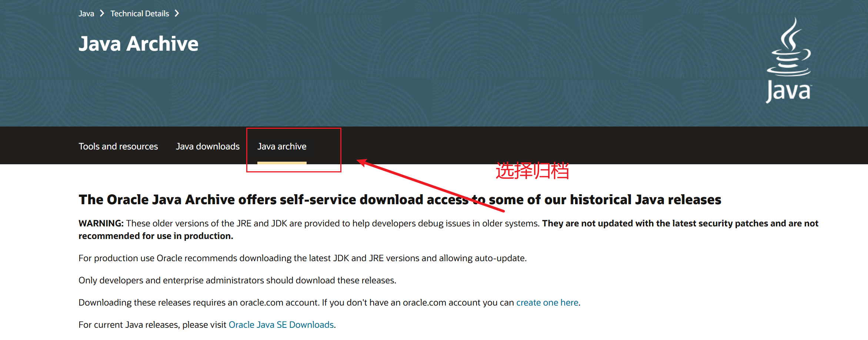
Task: Click the For production use paragraph
Action: [303, 258]
